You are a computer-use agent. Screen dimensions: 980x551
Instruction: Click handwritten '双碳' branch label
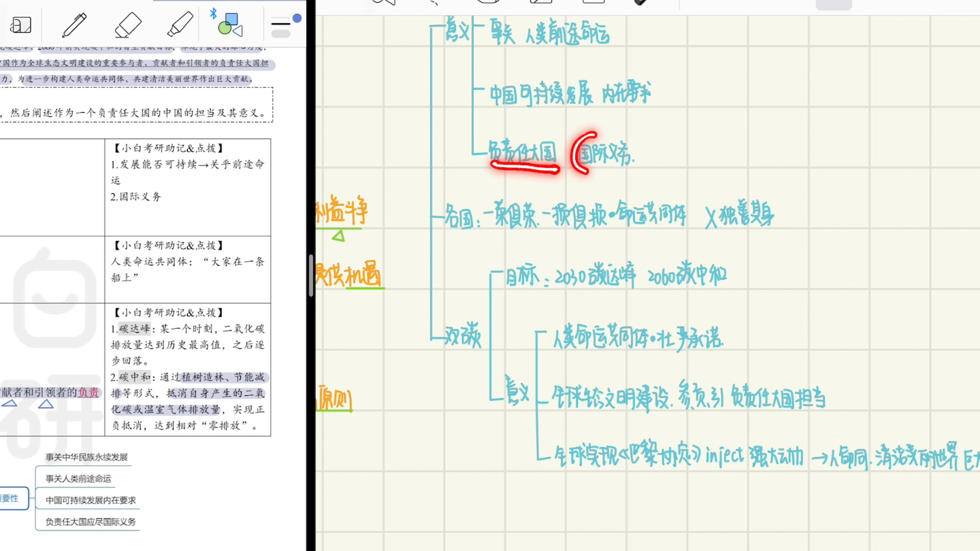463,337
